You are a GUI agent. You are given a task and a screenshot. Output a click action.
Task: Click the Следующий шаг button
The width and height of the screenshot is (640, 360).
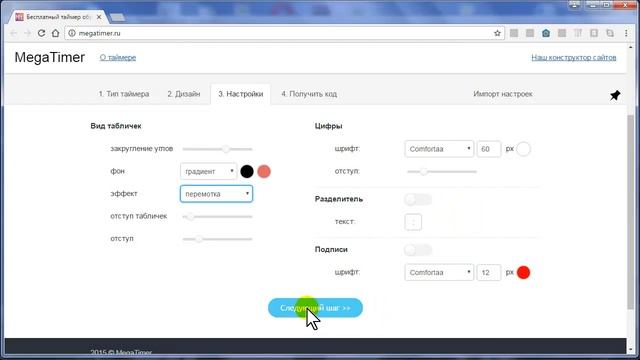[x=315, y=308]
